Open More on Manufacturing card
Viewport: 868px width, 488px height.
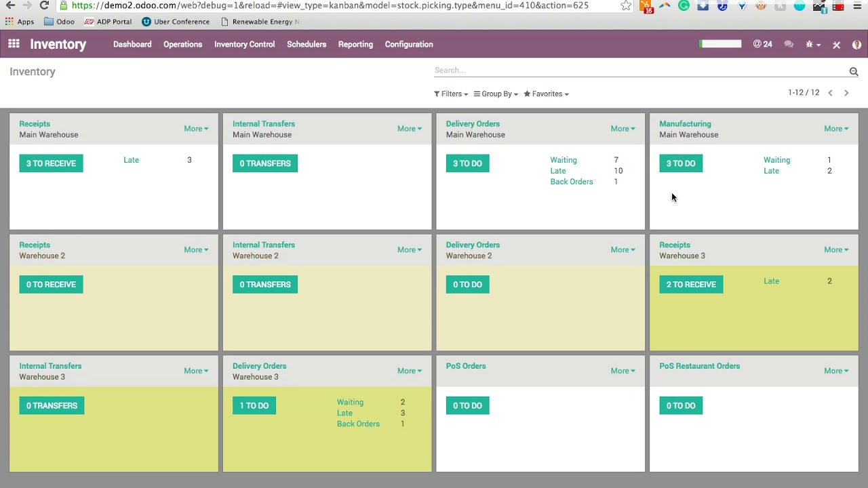(x=836, y=129)
